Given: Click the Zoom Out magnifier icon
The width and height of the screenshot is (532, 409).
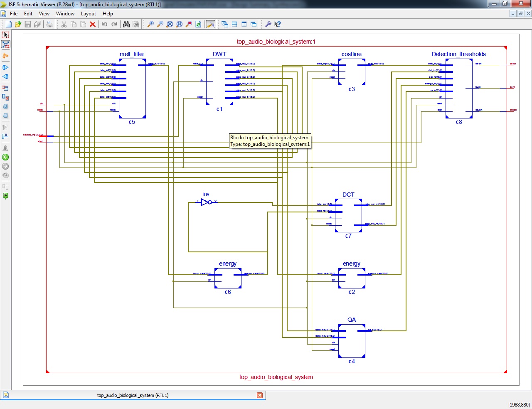Looking at the screenshot, I should [160, 25].
